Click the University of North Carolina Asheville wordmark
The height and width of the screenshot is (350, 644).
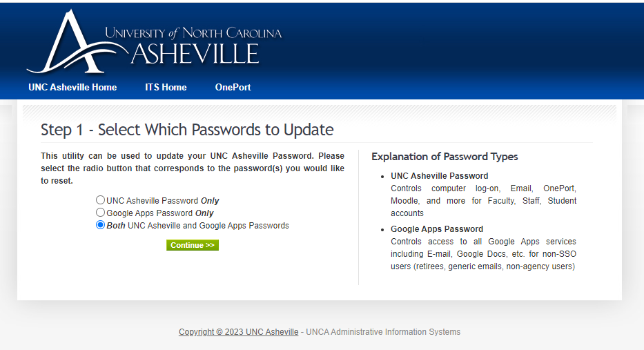pos(193,45)
